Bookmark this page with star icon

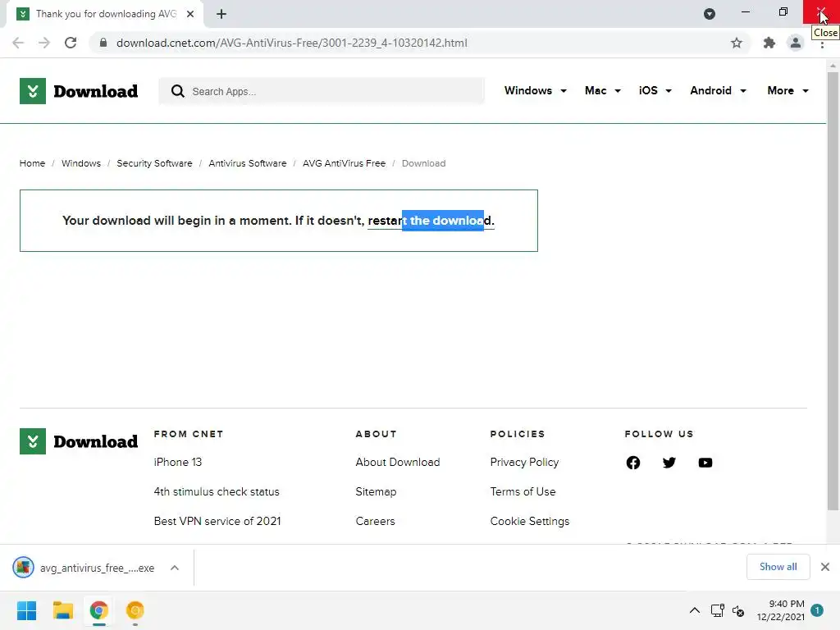click(x=737, y=43)
